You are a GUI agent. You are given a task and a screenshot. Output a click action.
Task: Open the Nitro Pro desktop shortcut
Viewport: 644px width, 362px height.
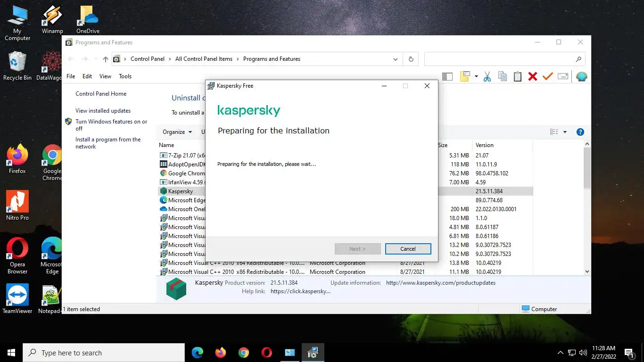click(x=17, y=206)
